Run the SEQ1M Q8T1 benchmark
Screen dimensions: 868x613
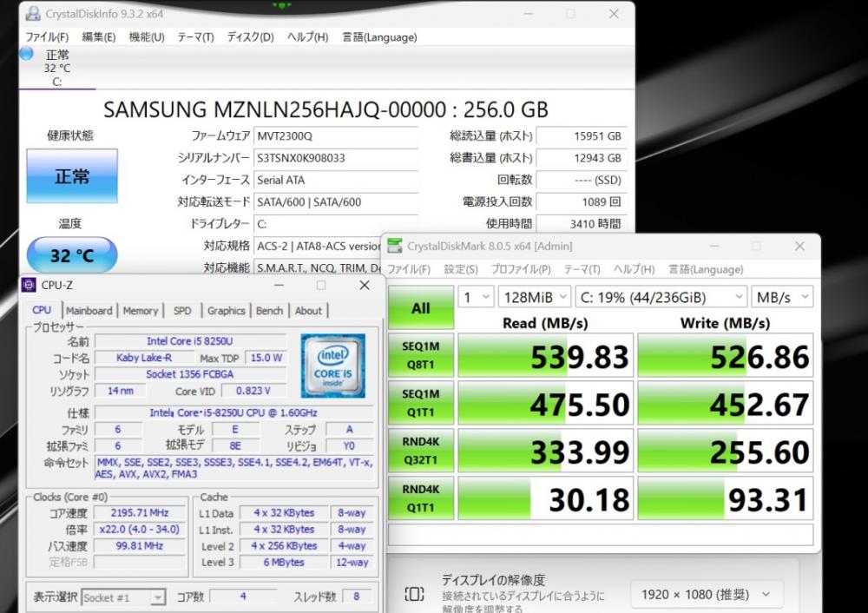coord(421,355)
